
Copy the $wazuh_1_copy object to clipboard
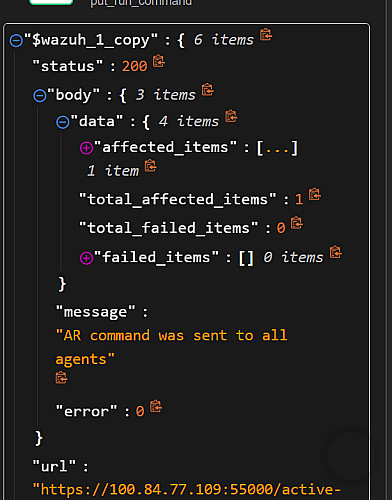click(266, 34)
